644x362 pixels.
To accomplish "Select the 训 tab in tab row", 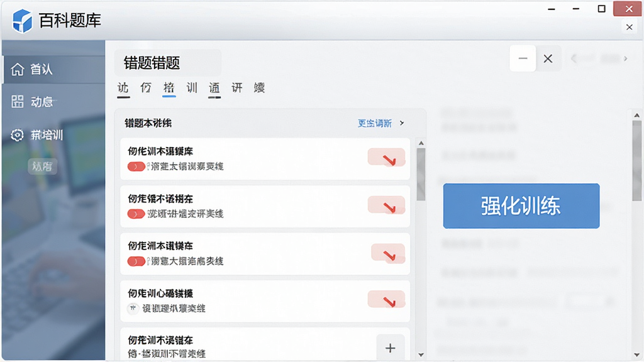I will pyautogui.click(x=192, y=88).
